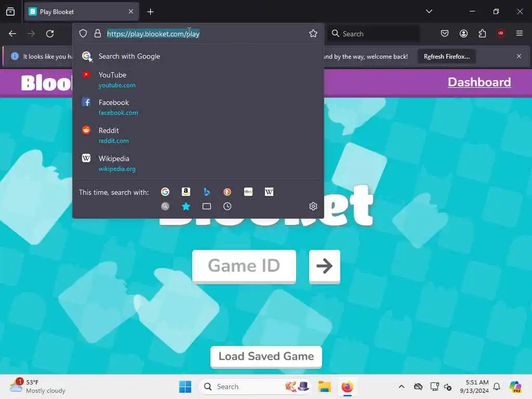This screenshot has height=399, width=532.
Task: Pick the grey magnifier one-off search icon
Action: 165,206
